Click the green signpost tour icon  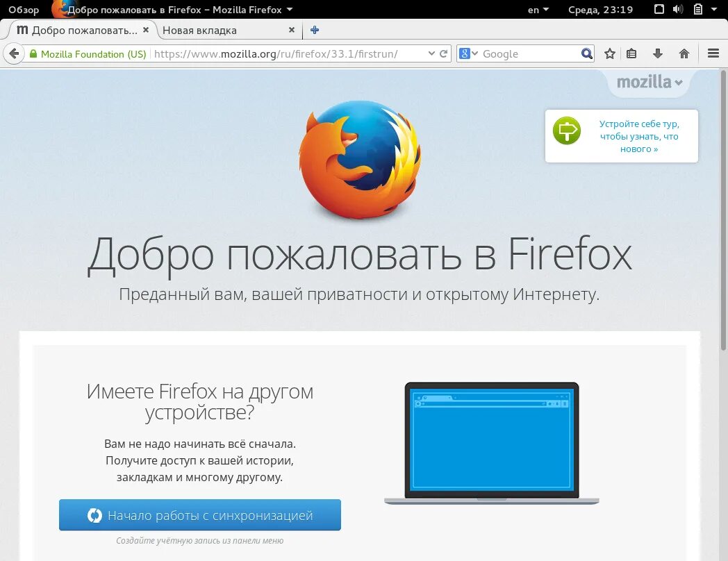pos(566,131)
